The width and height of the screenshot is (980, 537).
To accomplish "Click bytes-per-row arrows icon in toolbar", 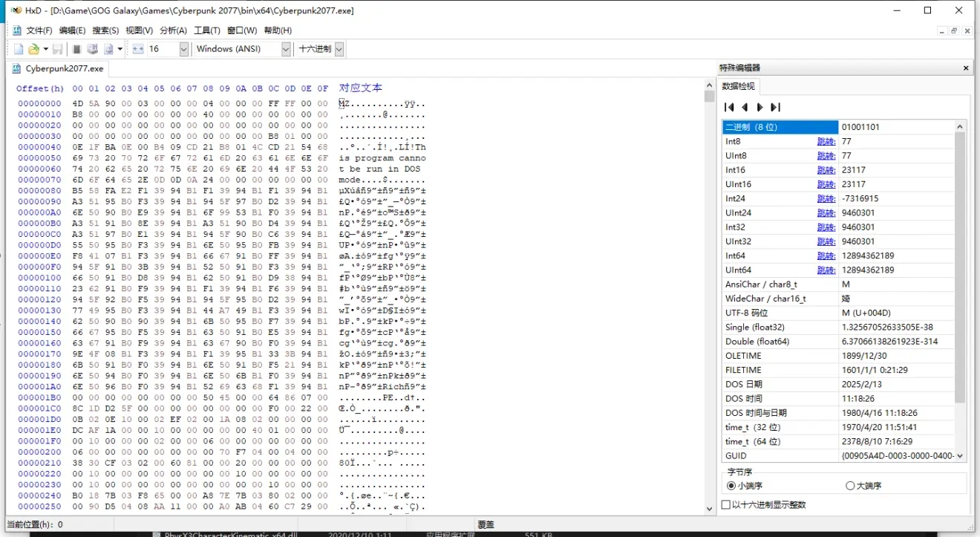I will click(x=138, y=49).
